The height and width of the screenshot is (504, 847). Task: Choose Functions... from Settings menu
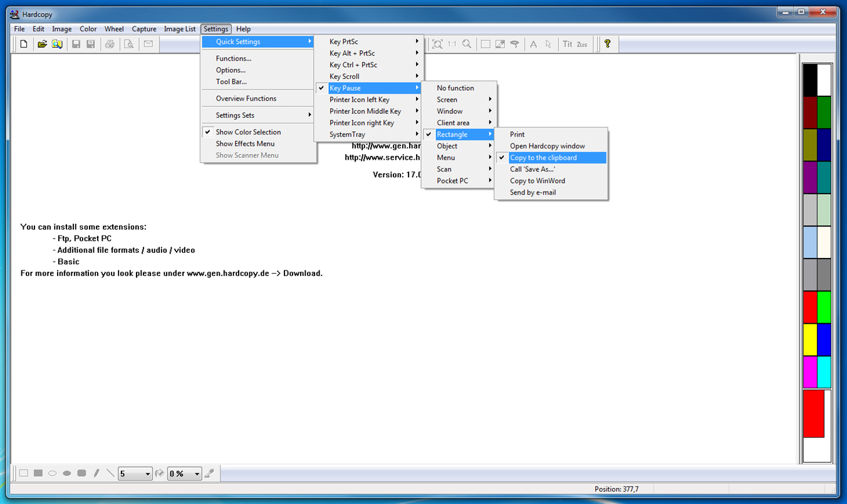click(x=258, y=59)
